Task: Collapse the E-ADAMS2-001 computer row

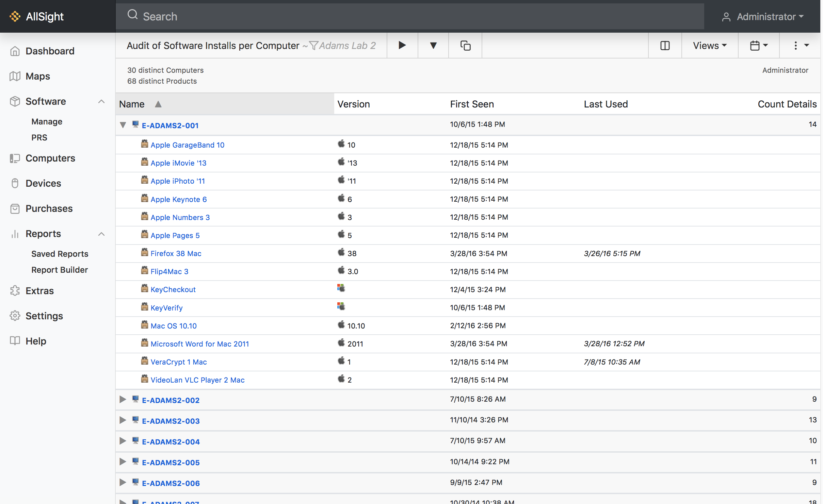Action: click(123, 125)
